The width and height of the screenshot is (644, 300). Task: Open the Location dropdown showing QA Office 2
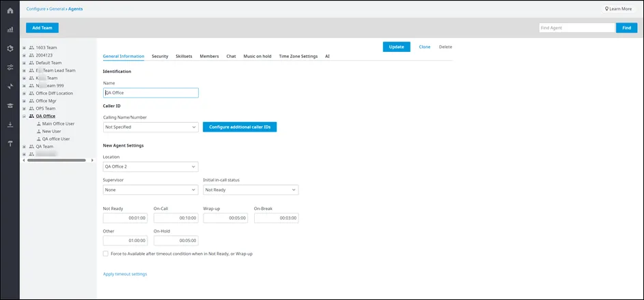[151, 167]
